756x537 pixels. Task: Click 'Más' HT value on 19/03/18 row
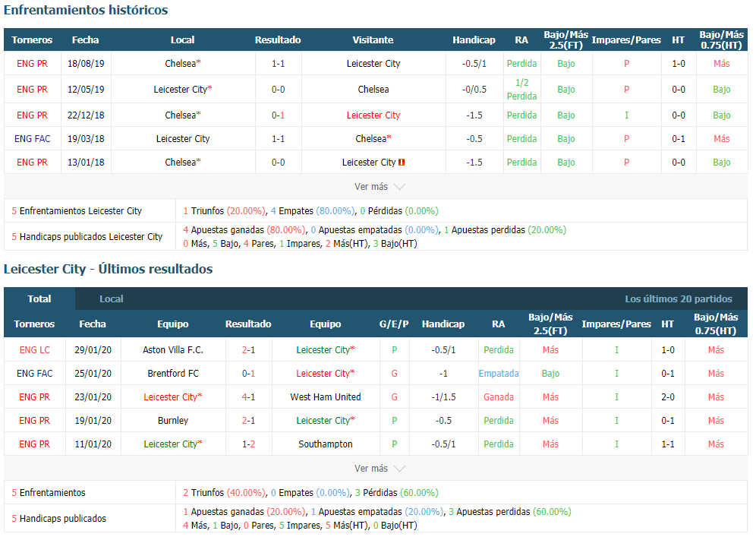[x=721, y=139]
